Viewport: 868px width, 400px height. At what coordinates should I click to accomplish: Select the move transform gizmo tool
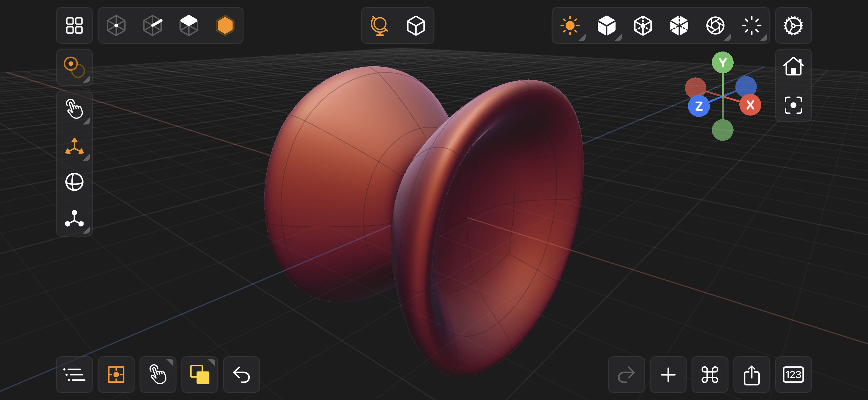tap(74, 146)
